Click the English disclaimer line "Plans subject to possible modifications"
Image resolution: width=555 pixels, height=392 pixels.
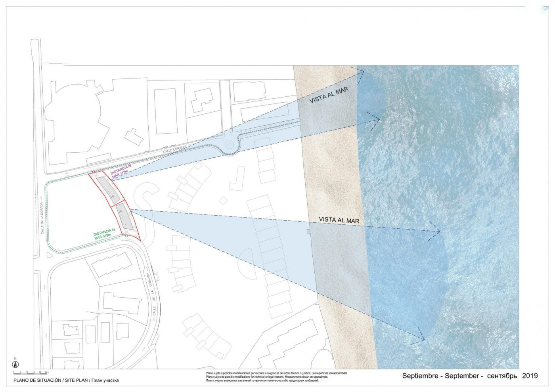267,377
